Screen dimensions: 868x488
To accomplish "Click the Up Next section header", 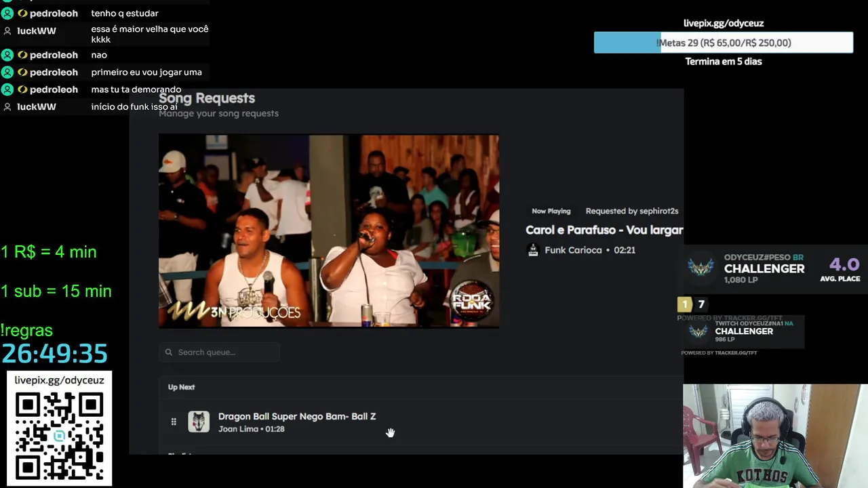I will pyautogui.click(x=181, y=387).
